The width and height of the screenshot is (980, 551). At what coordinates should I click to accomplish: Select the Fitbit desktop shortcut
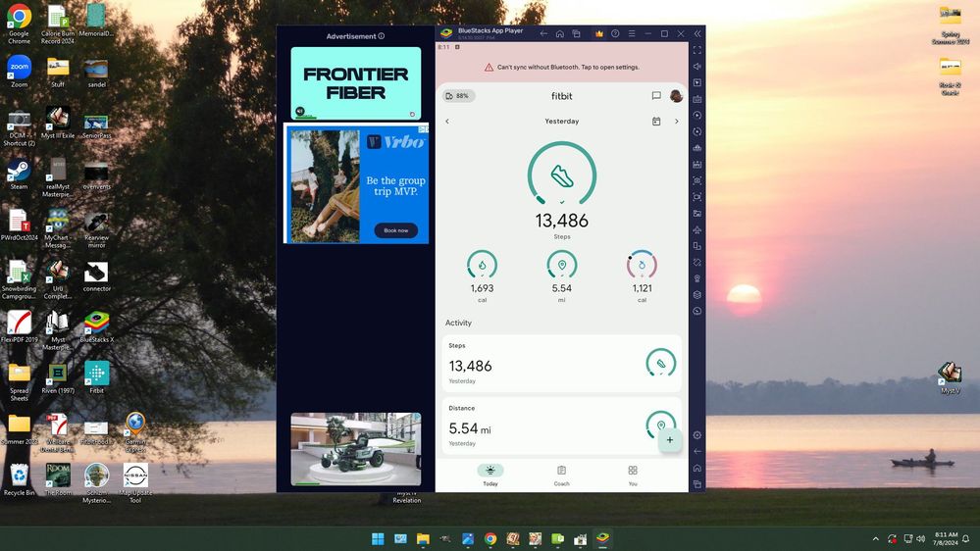click(96, 377)
